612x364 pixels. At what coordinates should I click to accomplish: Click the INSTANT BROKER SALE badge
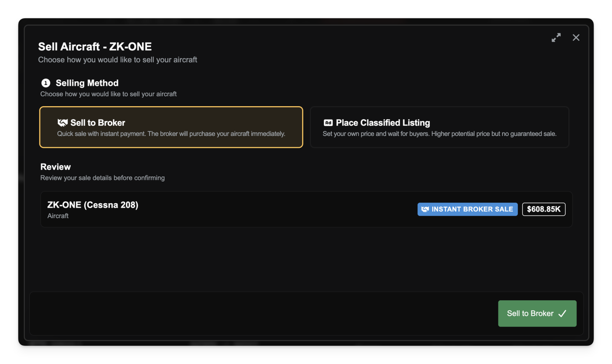[467, 209]
